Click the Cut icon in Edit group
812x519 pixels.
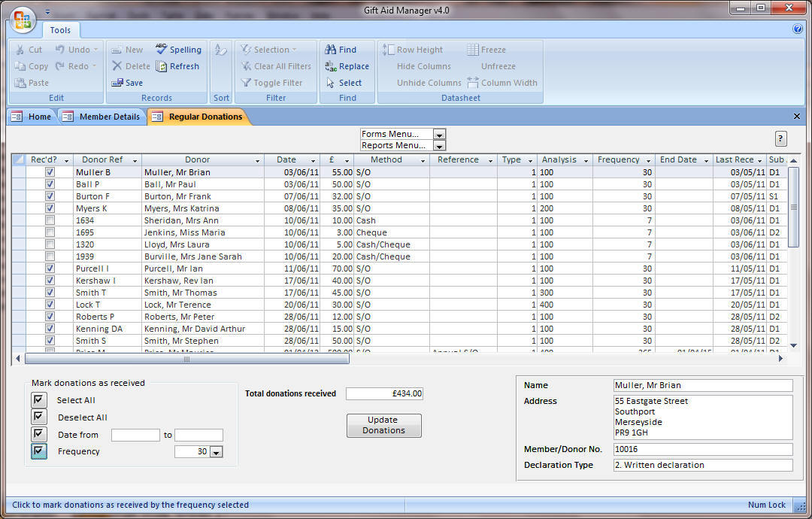20,50
